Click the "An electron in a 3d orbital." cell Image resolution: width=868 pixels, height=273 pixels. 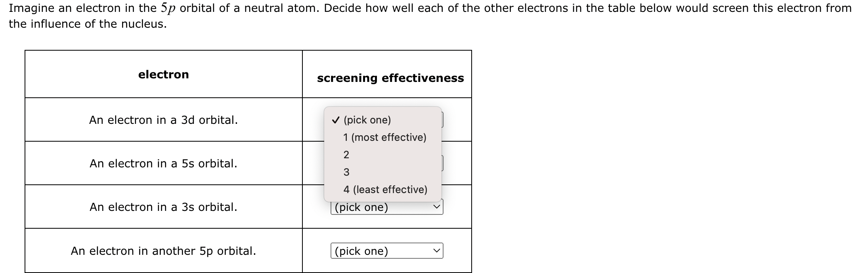(x=163, y=120)
